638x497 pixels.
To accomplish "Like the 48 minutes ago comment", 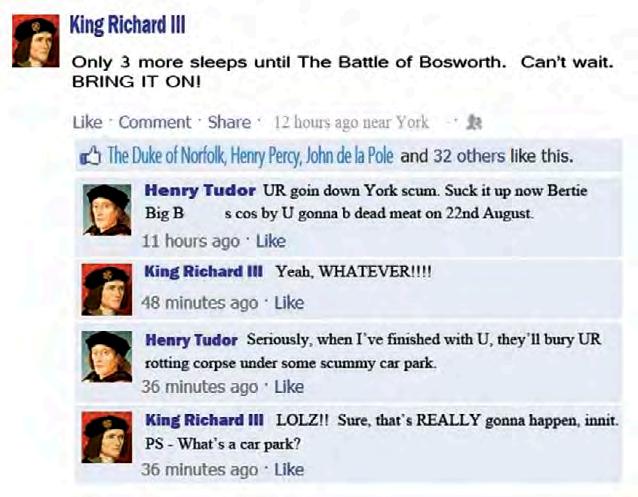I will (x=289, y=303).
